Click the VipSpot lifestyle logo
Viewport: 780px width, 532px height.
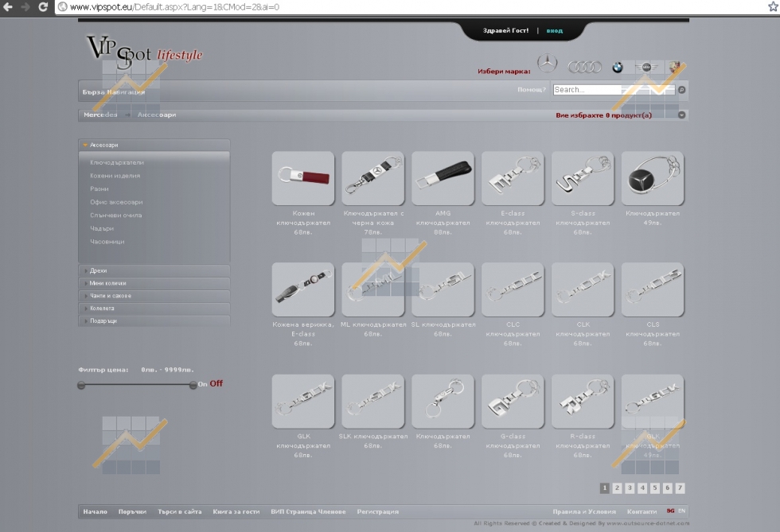(x=144, y=52)
